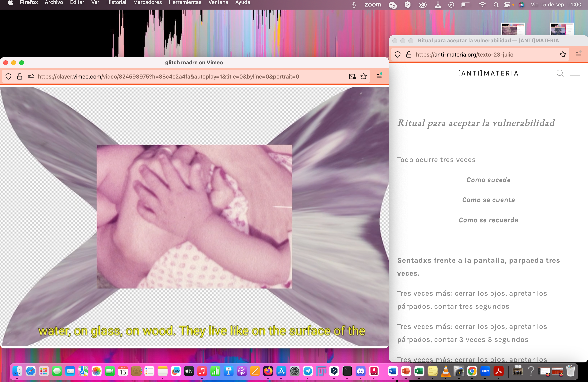Open the Marcadores menu
Screen dimensions: 588x382
point(147,3)
